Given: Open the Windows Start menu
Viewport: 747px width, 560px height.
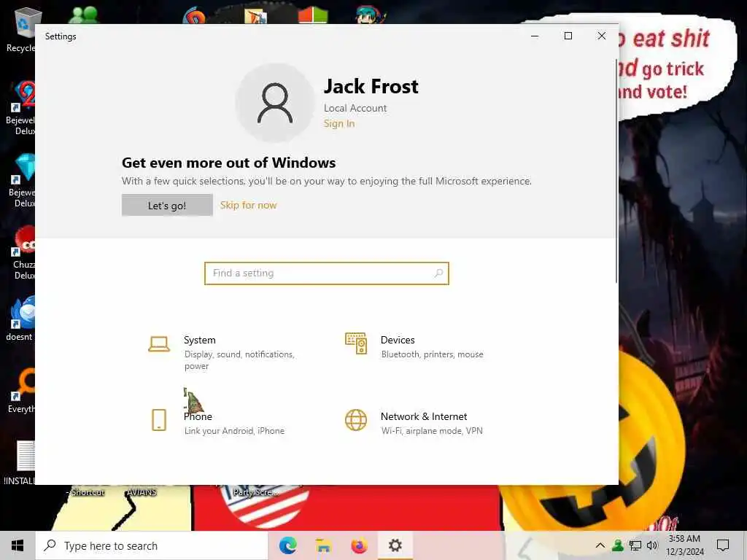Looking at the screenshot, I should point(18,545).
